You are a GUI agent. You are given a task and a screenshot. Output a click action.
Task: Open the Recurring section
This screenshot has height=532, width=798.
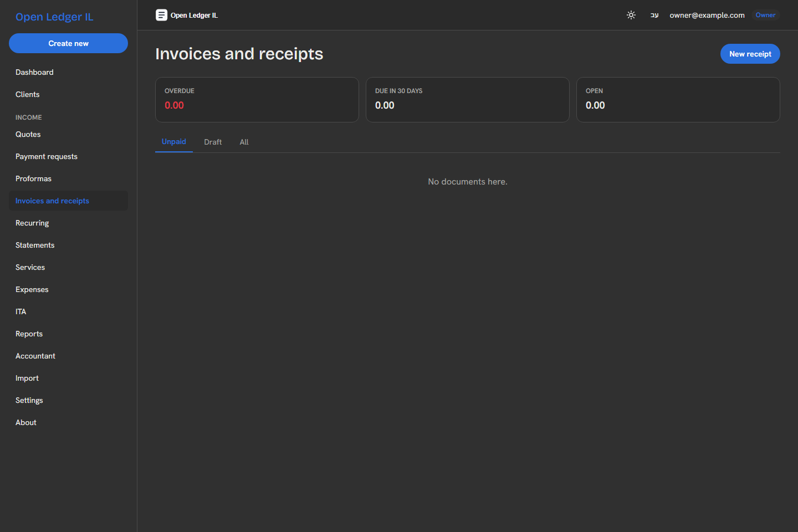pos(68,223)
